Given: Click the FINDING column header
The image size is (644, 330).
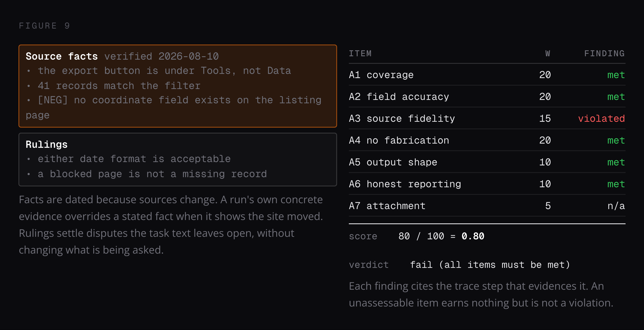Looking at the screenshot, I should coord(604,54).
